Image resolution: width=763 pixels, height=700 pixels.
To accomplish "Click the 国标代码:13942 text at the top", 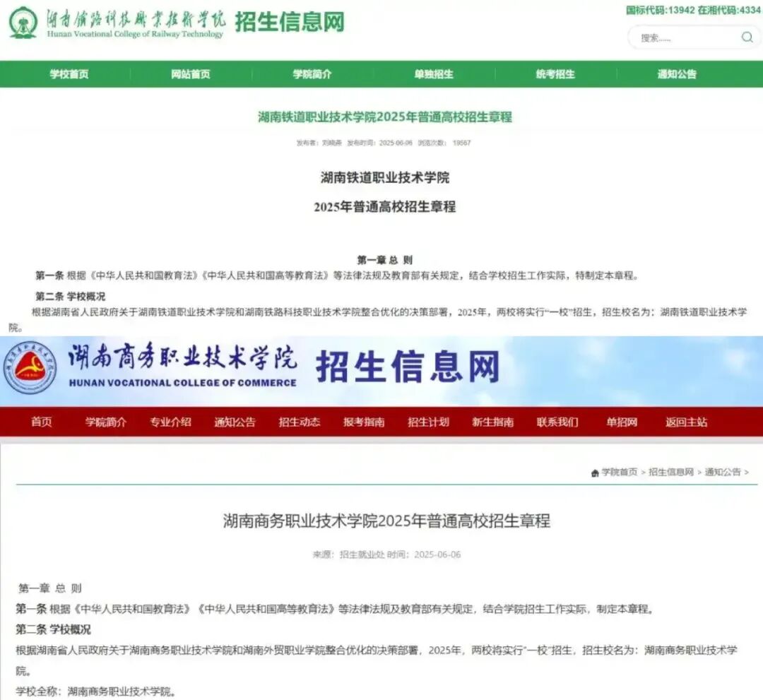I will pos(661,10).
